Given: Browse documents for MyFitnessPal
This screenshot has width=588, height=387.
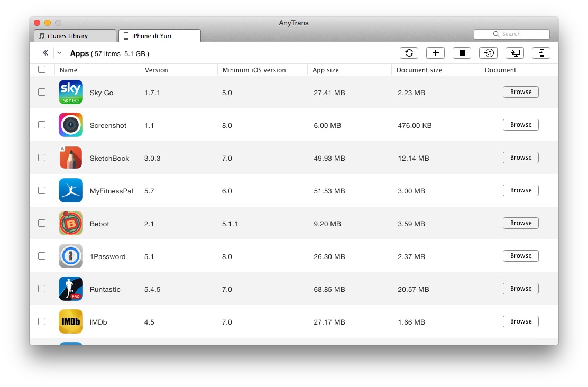Looking at the screenshot, I should click(520, 190).
